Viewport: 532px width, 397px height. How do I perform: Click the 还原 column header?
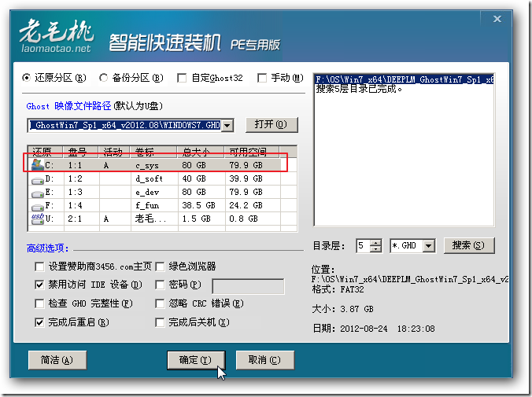pyautogui.click(x=45, y=152)
